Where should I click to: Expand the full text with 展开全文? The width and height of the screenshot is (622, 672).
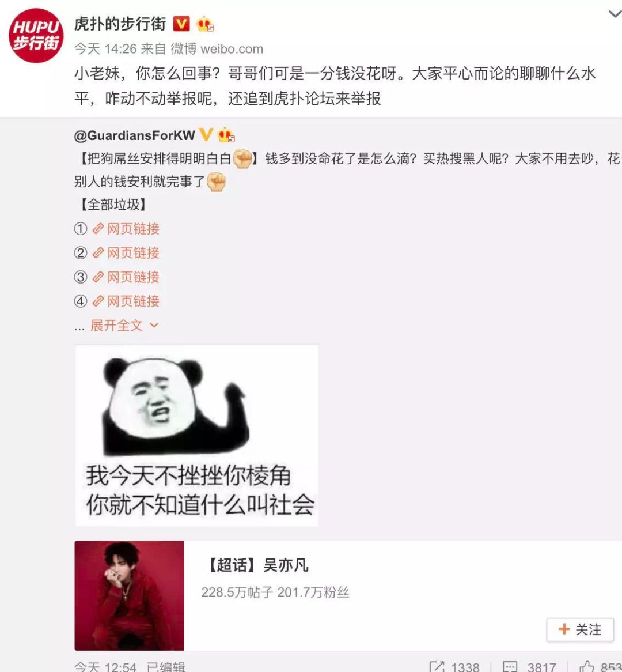pos(116,325)
